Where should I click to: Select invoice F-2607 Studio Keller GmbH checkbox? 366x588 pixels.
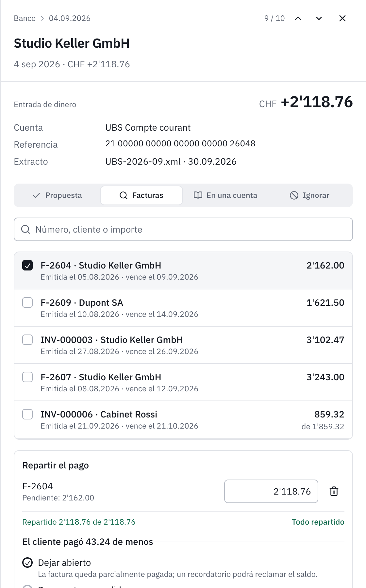click(27, 377)
